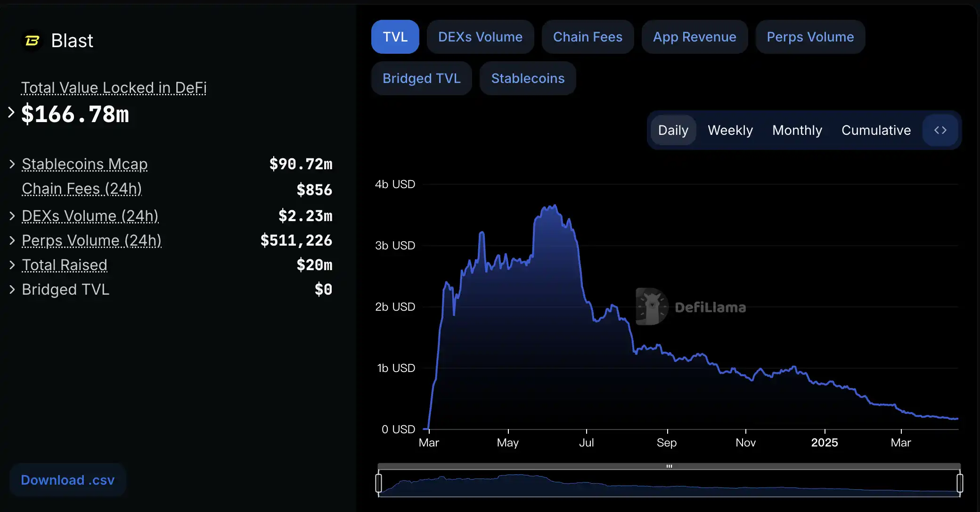Enable Monthly data aggregation
This screenshot has height=512, width=980.
coord(797,130)
